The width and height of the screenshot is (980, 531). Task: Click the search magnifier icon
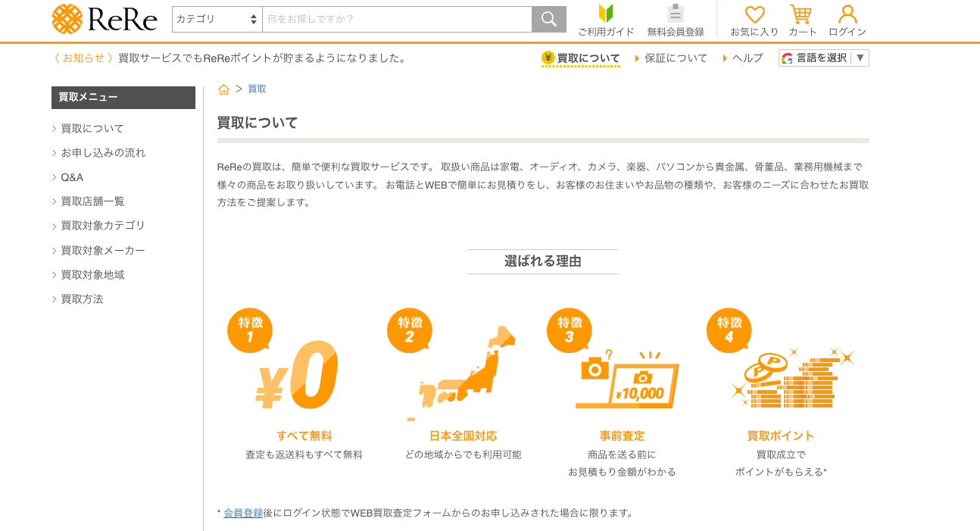pos(548,18)
